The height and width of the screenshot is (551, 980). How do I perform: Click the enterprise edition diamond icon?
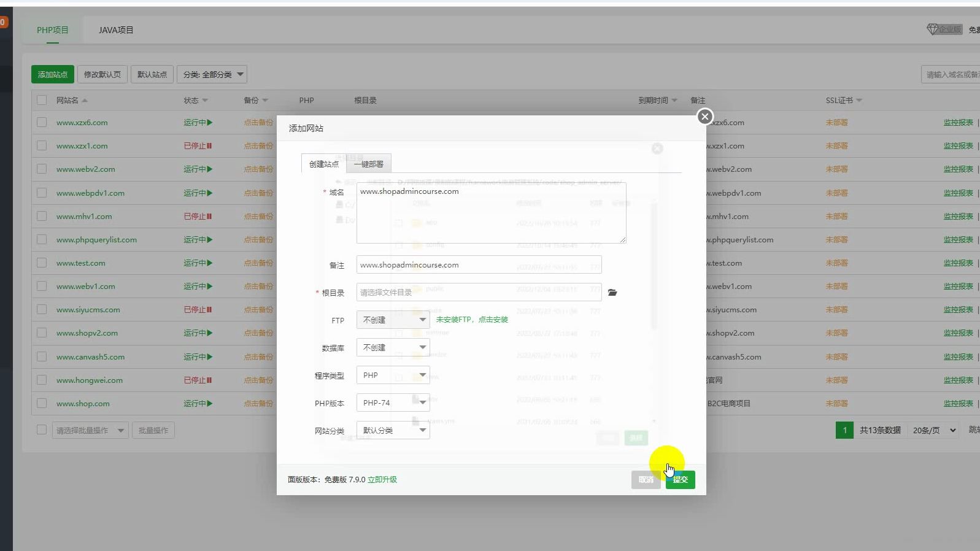[x=932, y=29]
